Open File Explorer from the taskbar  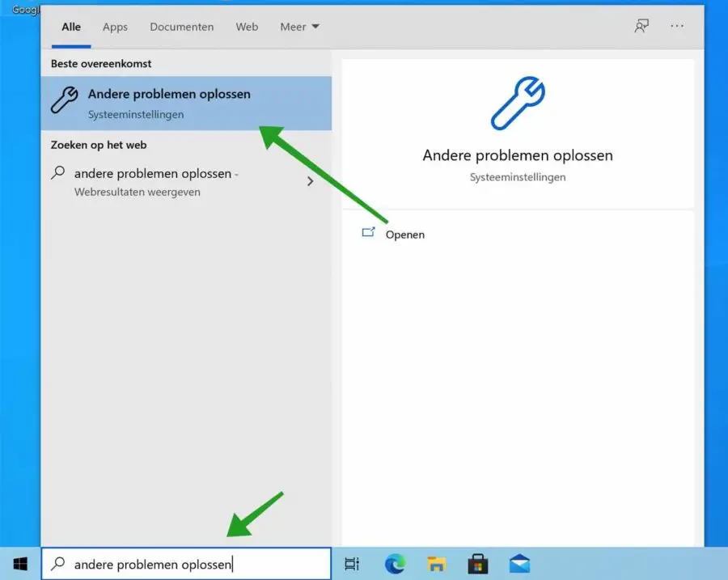[x=437, y=564]
